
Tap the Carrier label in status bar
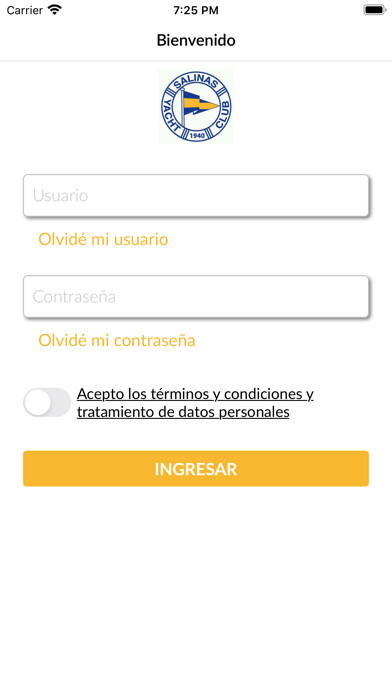click(24, 10)
